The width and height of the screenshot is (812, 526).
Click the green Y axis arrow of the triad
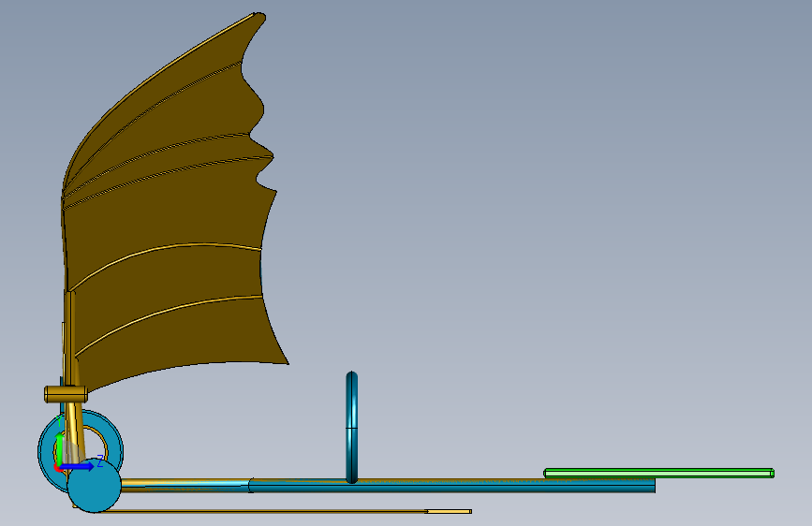tap(60, 449)
